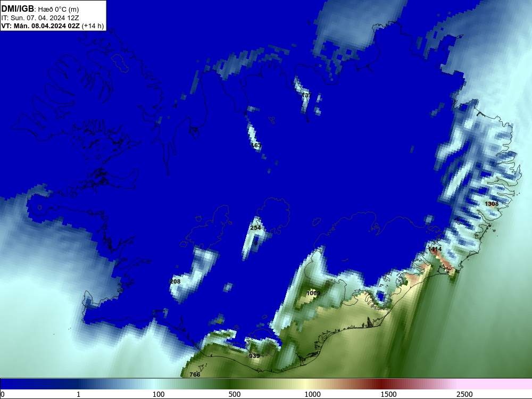Click the legend tick label 1

point(78,394)
